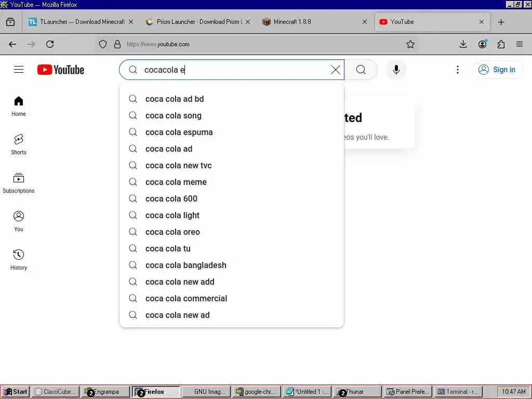The width and height of the screenshot is (532, 399).
Task: Open the YouTube guide hamburger menu
Action: click(19, 70)
